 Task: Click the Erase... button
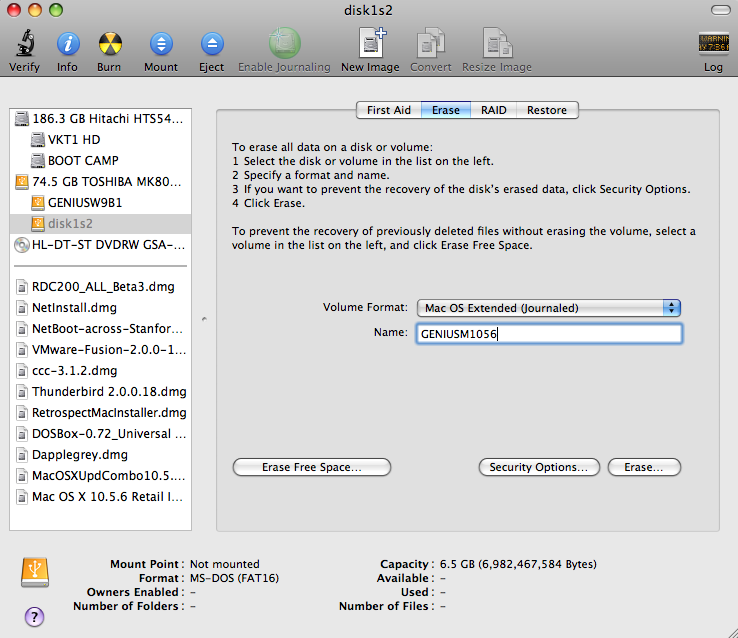[x=644, y=467]
